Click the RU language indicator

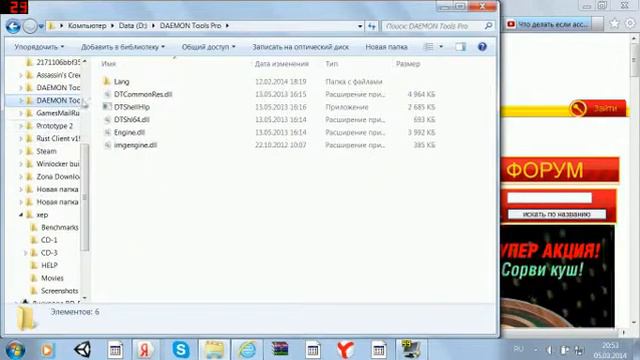[x=519, y=349]
